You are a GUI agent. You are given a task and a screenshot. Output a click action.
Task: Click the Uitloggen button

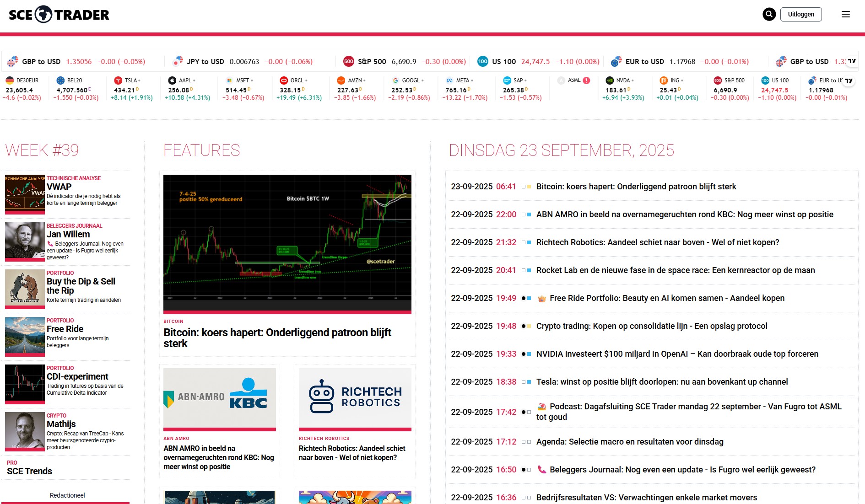click(800, 14)
